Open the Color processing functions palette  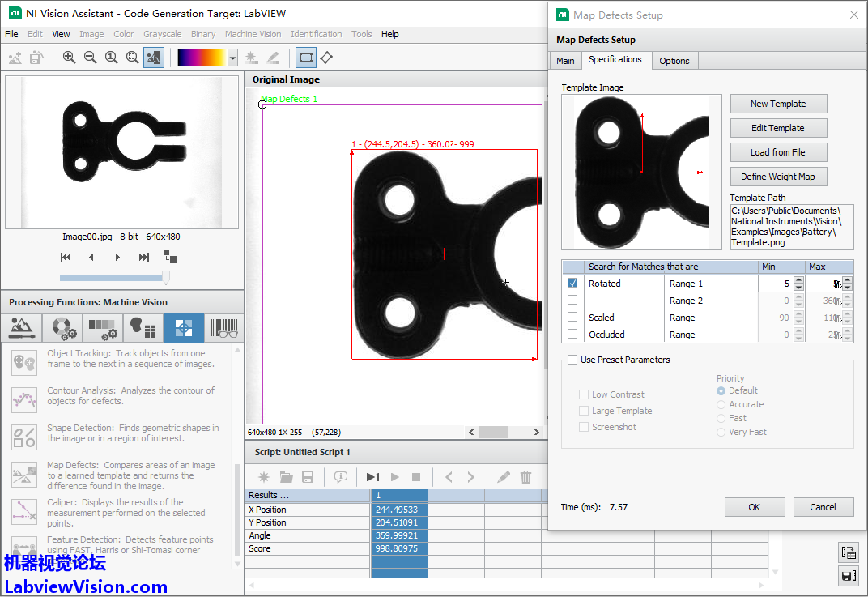pos(63,328)
